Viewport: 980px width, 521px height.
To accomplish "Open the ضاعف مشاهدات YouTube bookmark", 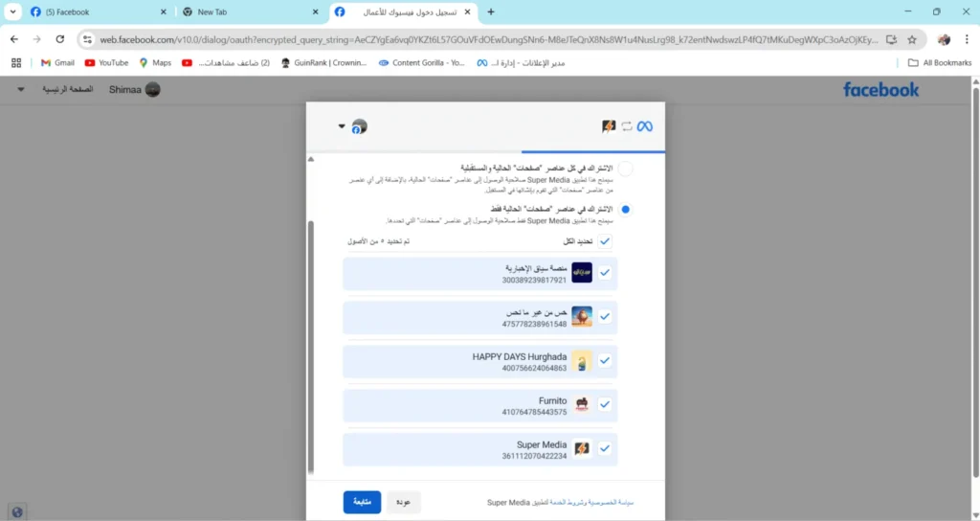I will (x=226, y=62).
